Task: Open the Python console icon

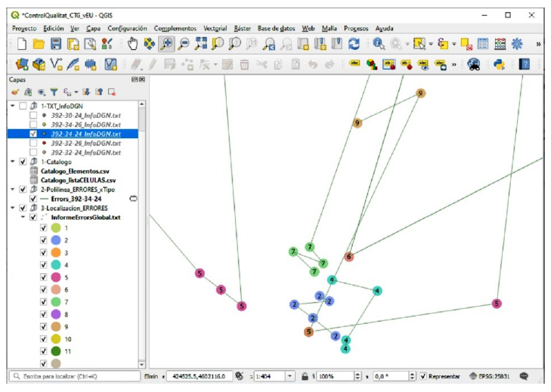Action: [x=499, y=65]
